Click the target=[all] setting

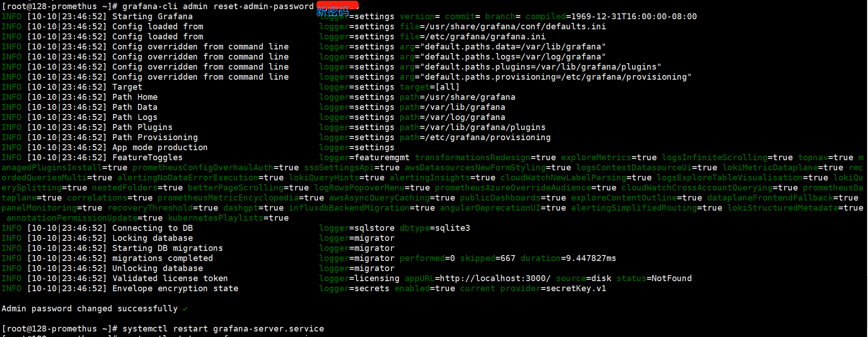[x=429, y=87]
